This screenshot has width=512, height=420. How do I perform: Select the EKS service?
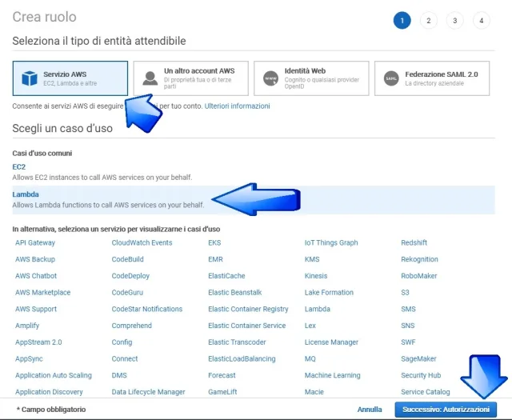click(x=214, y=242)
